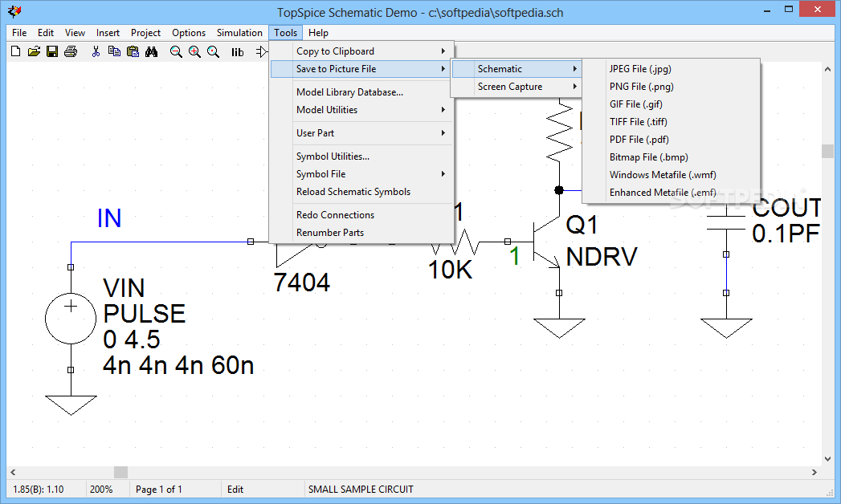
Task: Save schematic as TIFF File (.tiff)
Action: point(672,121)
